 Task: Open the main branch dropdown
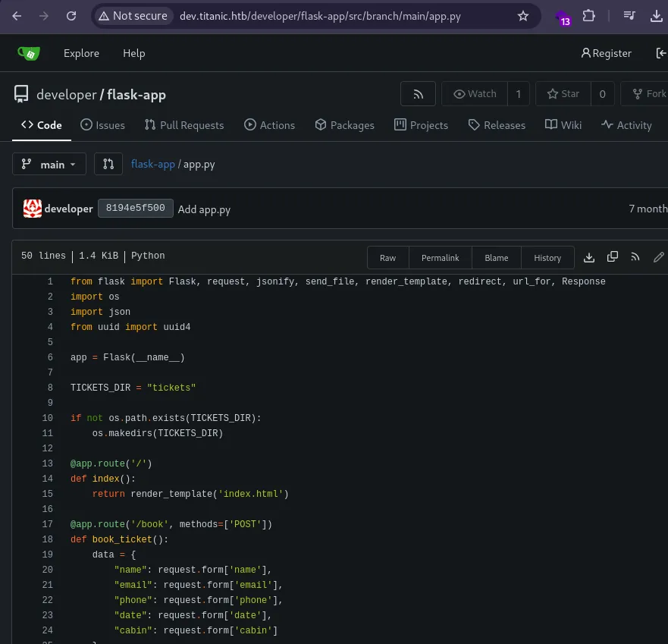49,164
